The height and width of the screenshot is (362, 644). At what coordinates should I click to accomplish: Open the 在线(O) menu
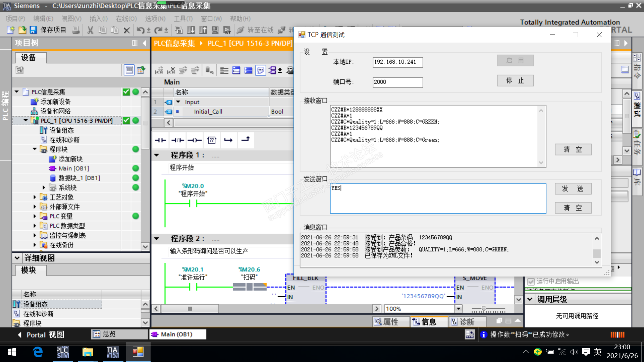(x=126, y=19)
